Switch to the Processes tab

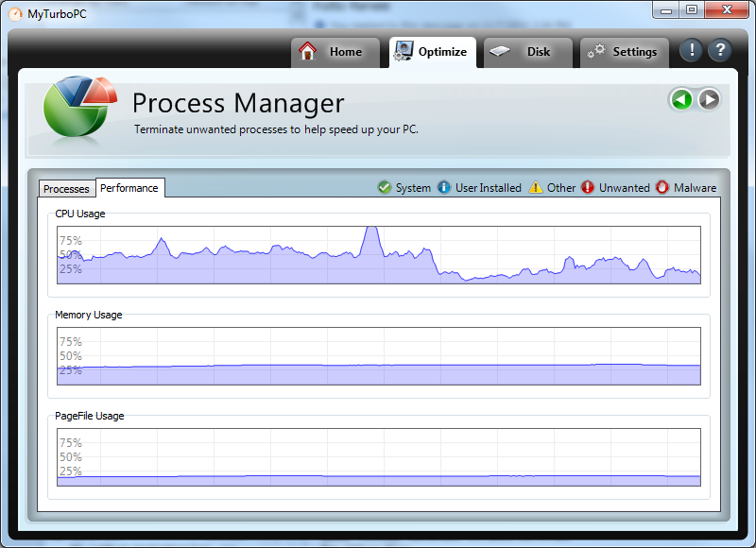[x=66, y=188]
